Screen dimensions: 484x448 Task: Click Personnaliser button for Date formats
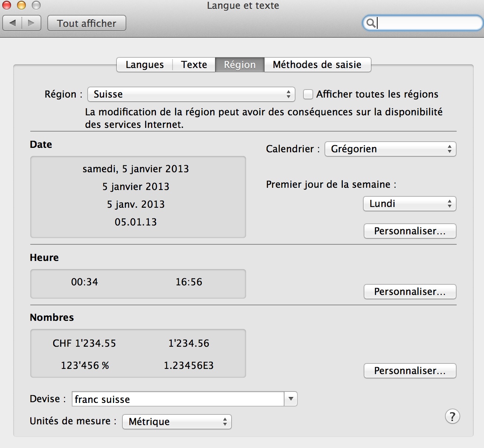(410, 231)
